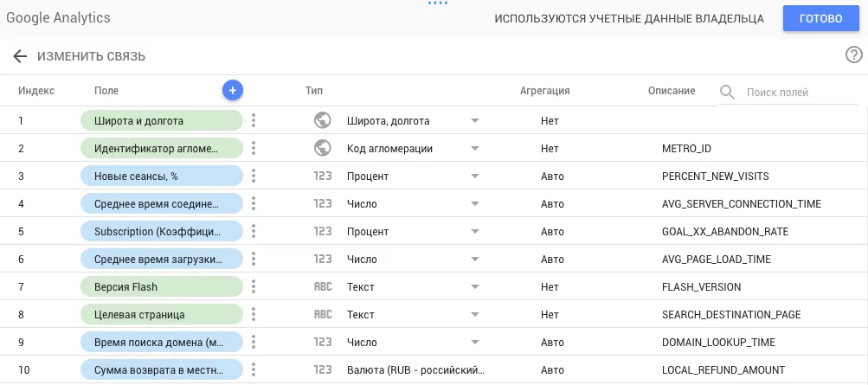Expand type dropdown in GOAL_XX_ABANDON_RATE row

tap(474, 232)
